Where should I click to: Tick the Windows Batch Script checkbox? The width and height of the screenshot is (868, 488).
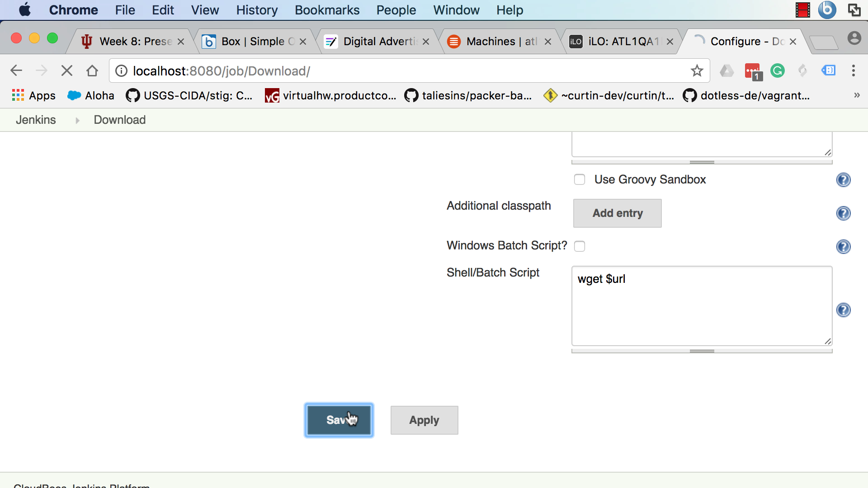580,246
